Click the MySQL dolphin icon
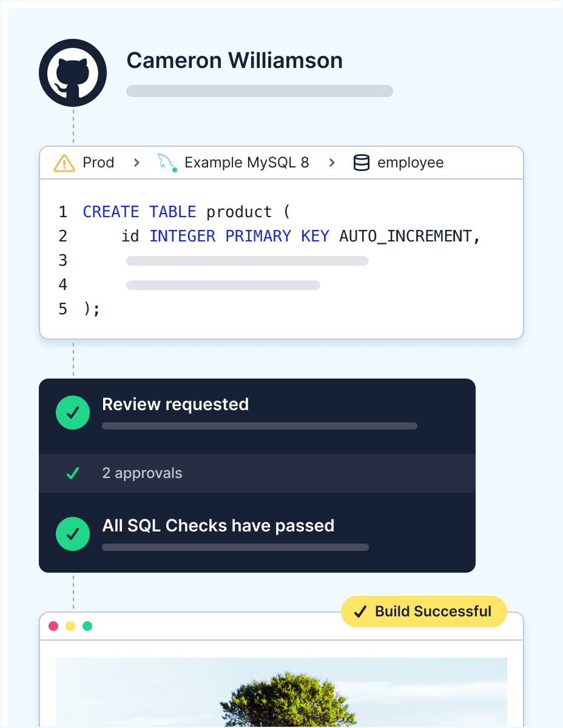Screen dimensions: 563x728 [x=167, y=163]
